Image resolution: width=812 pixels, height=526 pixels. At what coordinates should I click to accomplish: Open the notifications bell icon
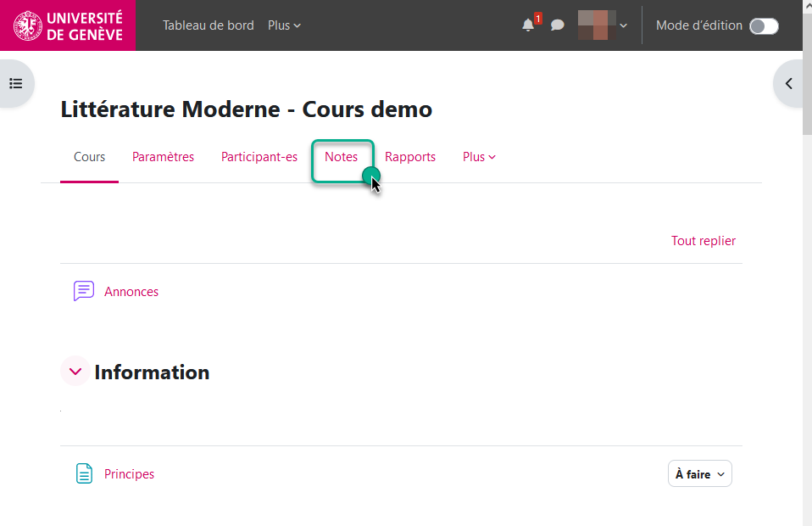point(529,25)
